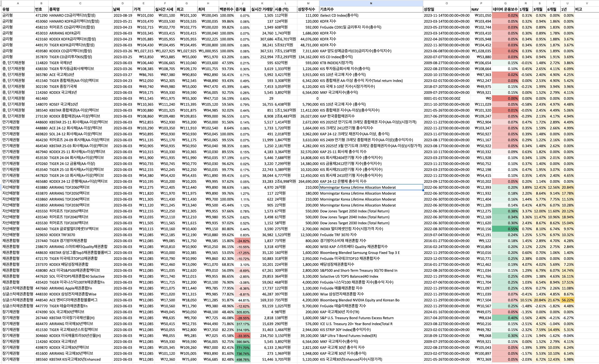
Task: Select cell HANARO CD금리액티브(합성)
Action: tap(80, 15)
